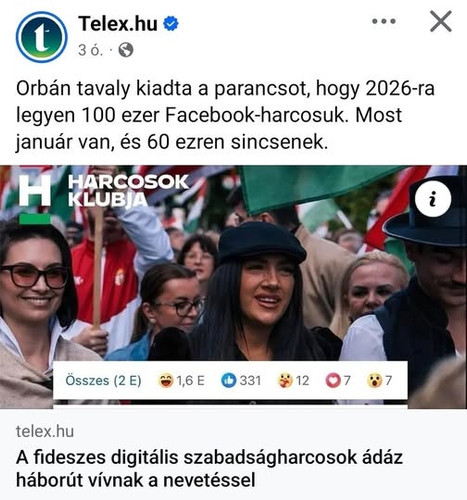Viewport: 467px width, 500px height.
Task: Open the Telex.hu profile picture
Action: click(x=41, y=37)
